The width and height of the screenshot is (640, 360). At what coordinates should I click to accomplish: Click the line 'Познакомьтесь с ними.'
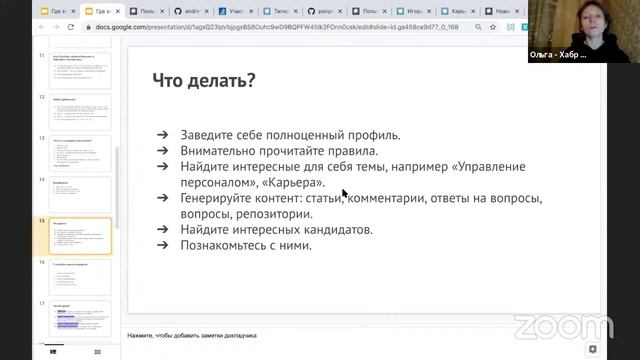coord(246,245)
